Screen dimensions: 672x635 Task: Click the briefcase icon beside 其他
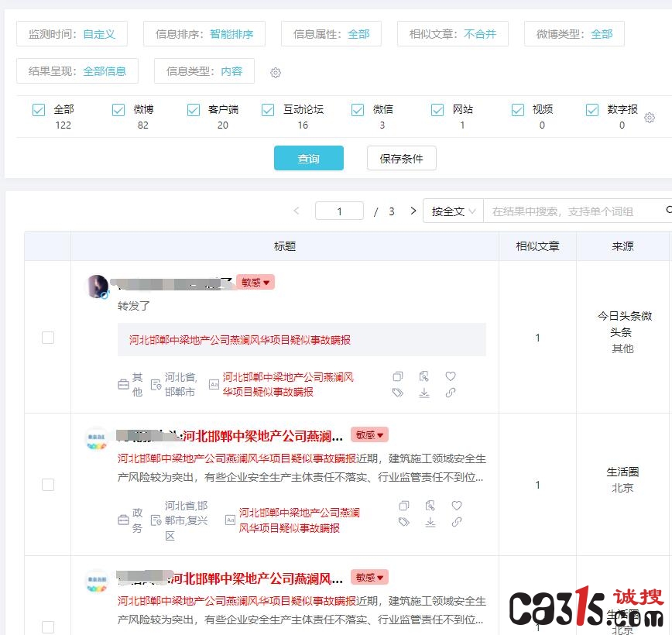point(123,385)
